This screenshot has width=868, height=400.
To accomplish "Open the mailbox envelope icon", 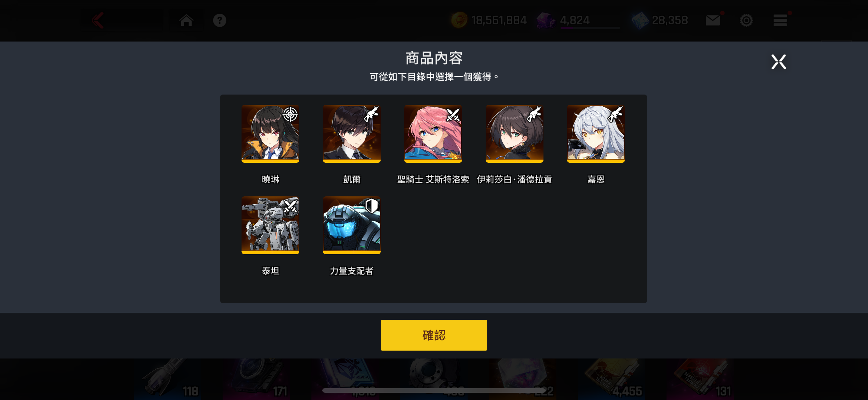I will pos(712,20).
